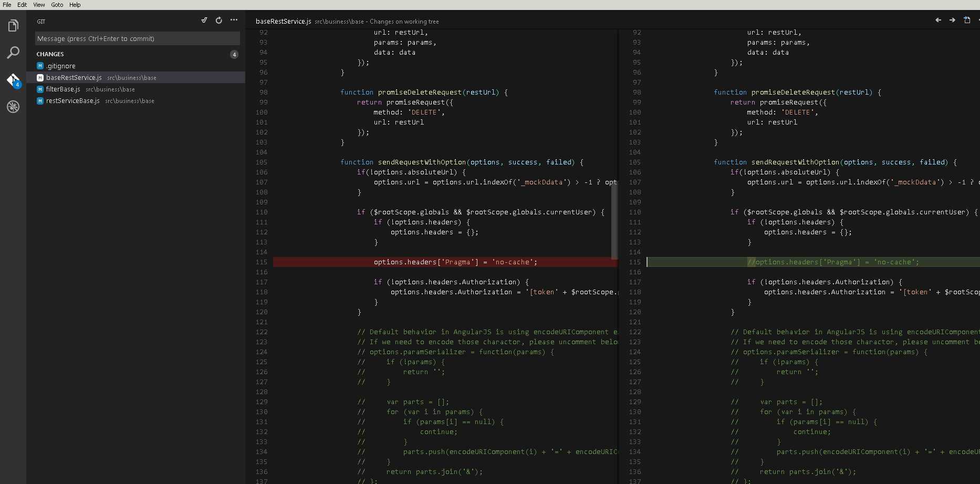Click 'return parts.join' line in right pane
The height and width of the screenshot is (484, 980).
808,472
